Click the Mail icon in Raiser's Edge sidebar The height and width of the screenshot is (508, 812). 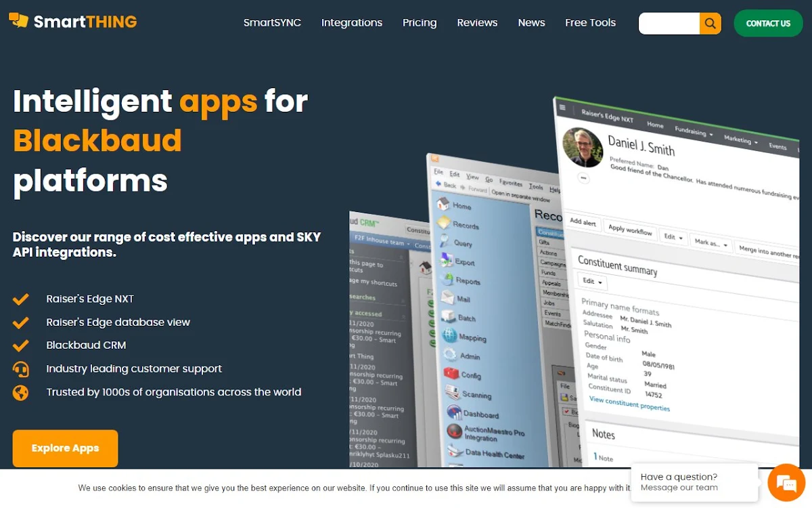[447, 296]
